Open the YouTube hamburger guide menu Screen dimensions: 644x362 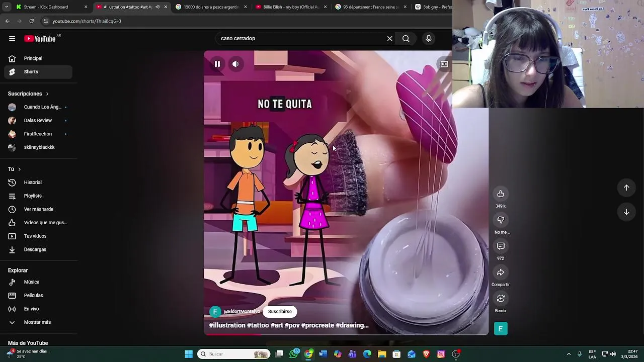(x=12, y=39)
